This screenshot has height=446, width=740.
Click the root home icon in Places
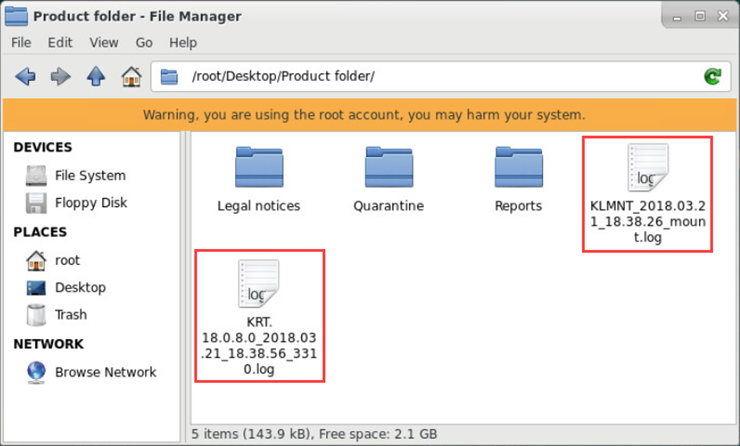[x=36, y=261]
